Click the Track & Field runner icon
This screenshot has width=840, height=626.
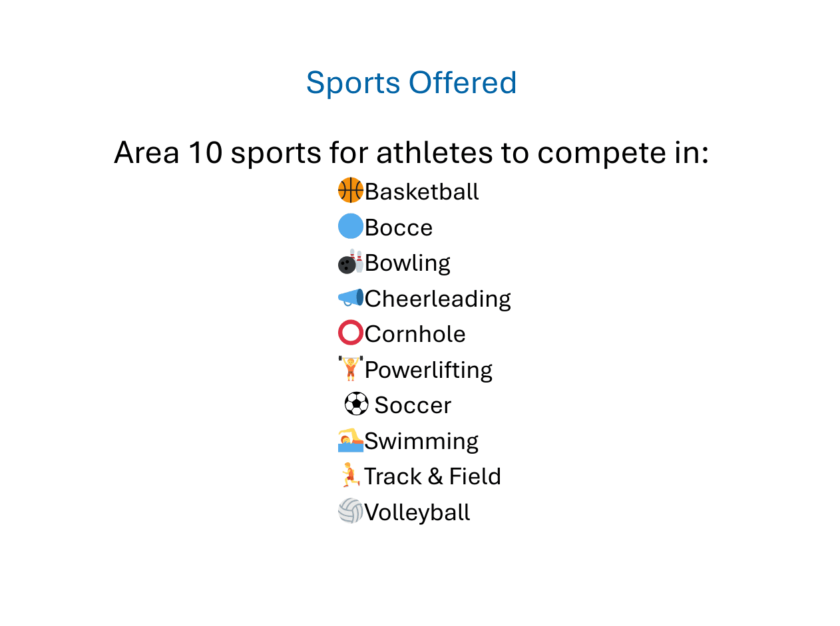click(x=349, y=475)
